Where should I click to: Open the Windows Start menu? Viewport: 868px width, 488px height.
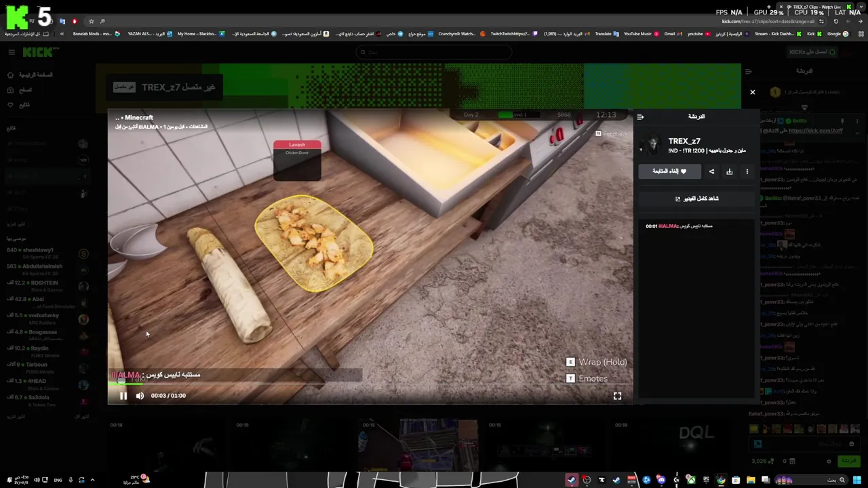pyautogui.click(x=857, y=481)
